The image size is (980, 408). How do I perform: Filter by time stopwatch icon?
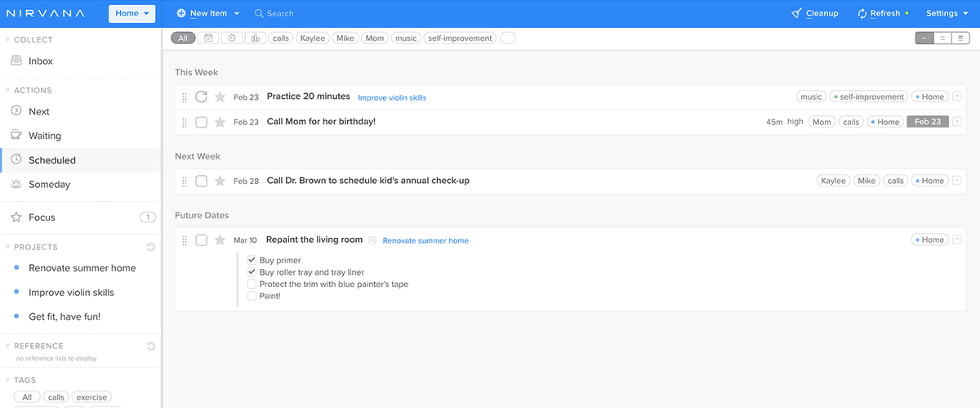pyautogui.click(x=232, y=38)
